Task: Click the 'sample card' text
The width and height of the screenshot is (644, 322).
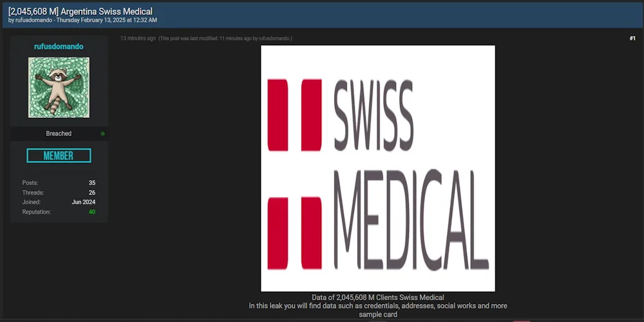Action: [x=378, y=315]
